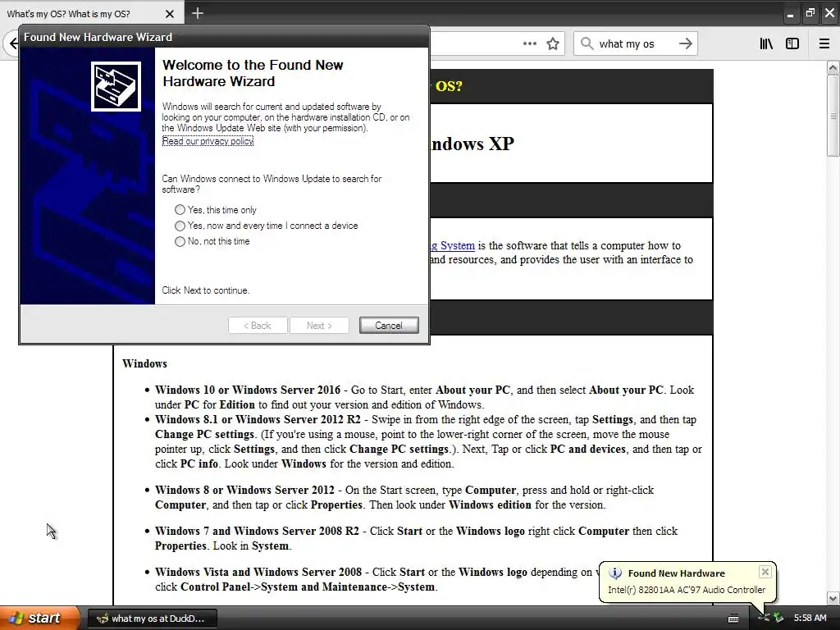This screenshot has width=840, height=630.
Task: Click the Next button in the wizard
Action: (319, 325)
